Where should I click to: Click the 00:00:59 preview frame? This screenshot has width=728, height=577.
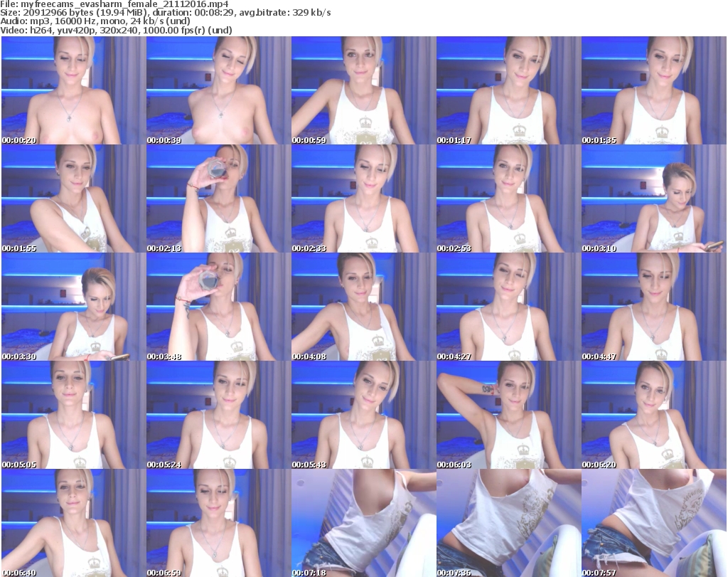pyautogui.click(x=363, y=90)
